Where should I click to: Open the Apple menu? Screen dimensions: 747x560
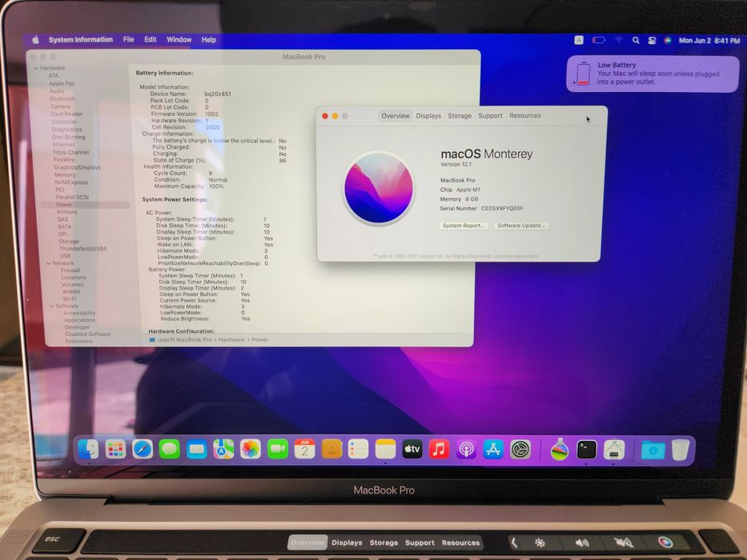click(x=36, y=39)
